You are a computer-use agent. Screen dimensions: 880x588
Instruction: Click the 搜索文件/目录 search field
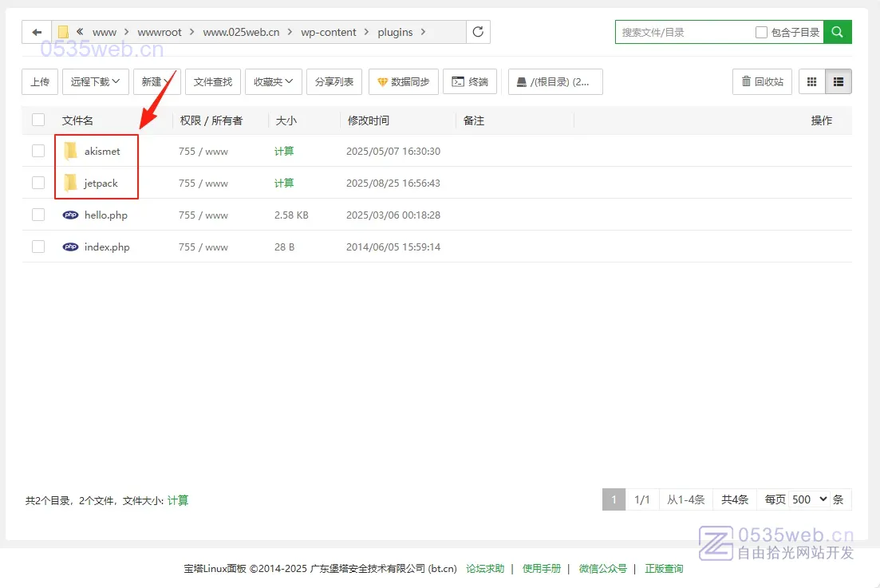[683, 33]
